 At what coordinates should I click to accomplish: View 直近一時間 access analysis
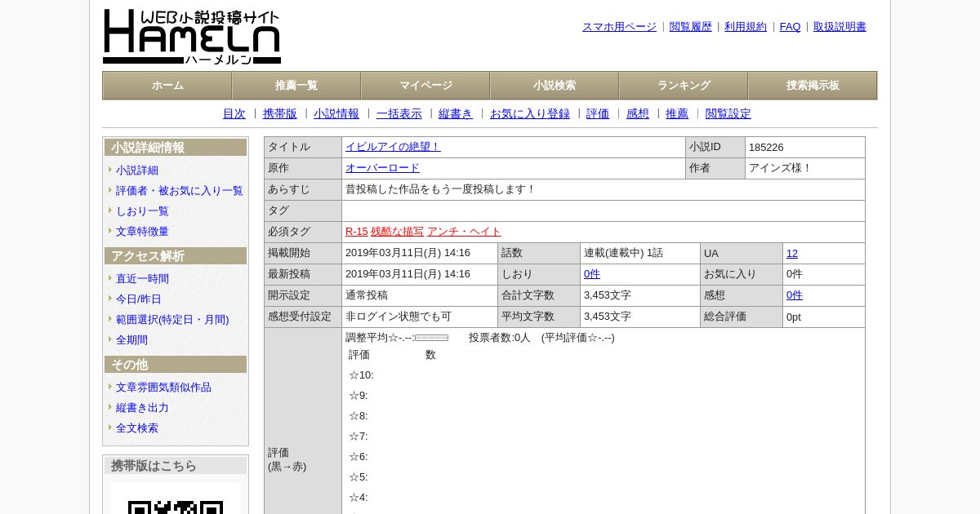click(142, 279)
